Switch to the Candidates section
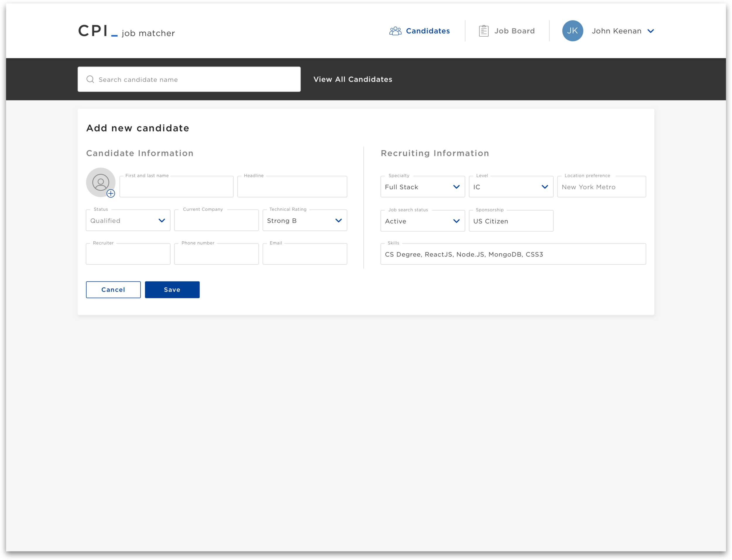The height and width of the screenshot is (560, 732). (x=427, y=31)
